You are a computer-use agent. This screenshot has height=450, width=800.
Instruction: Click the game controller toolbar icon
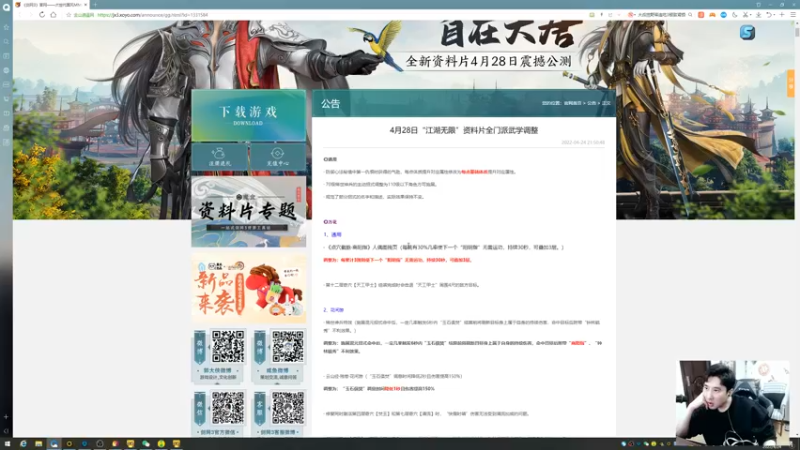click(x=712, y=15)
